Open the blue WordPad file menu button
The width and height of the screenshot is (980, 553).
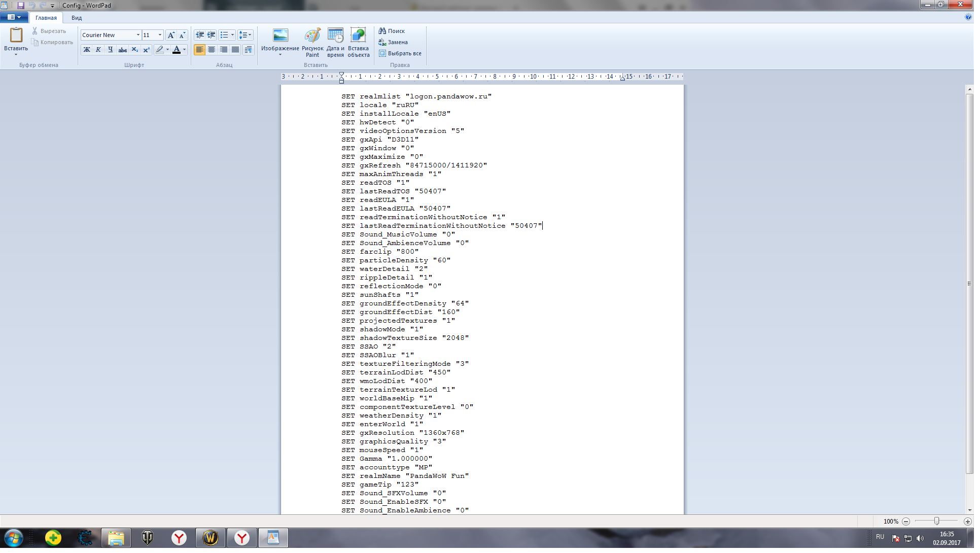(14, 17)
